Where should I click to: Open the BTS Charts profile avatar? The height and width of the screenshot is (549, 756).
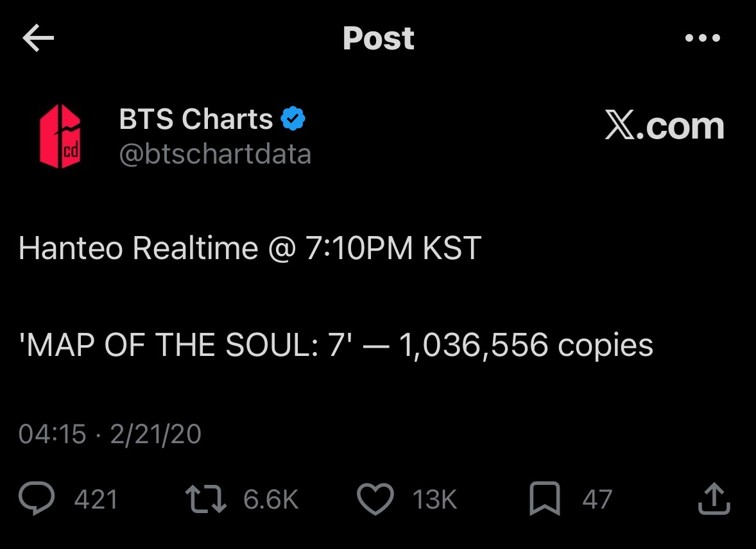pyautogui.click(x=60, y=137)
